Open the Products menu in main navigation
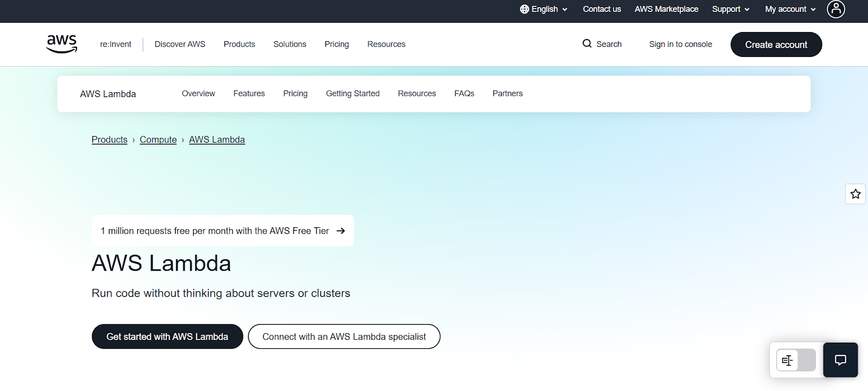This screenshot has width=868, height=391. tap(239, 44)
